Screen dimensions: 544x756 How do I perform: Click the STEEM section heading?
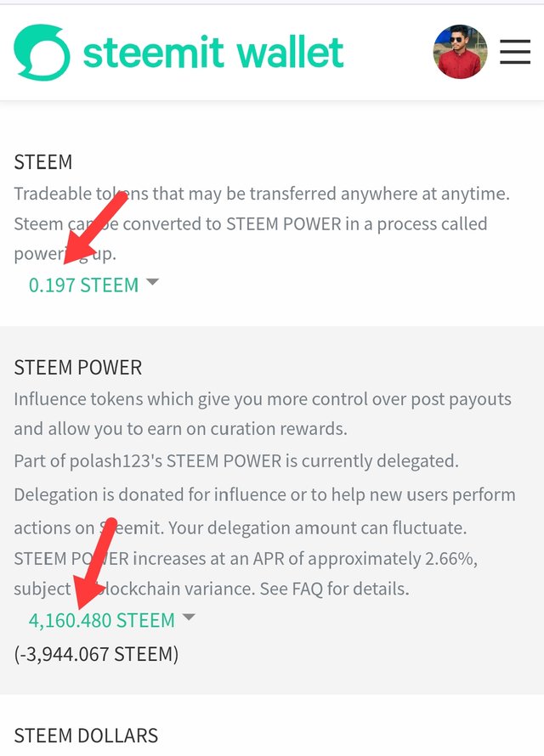coord(42,162)
